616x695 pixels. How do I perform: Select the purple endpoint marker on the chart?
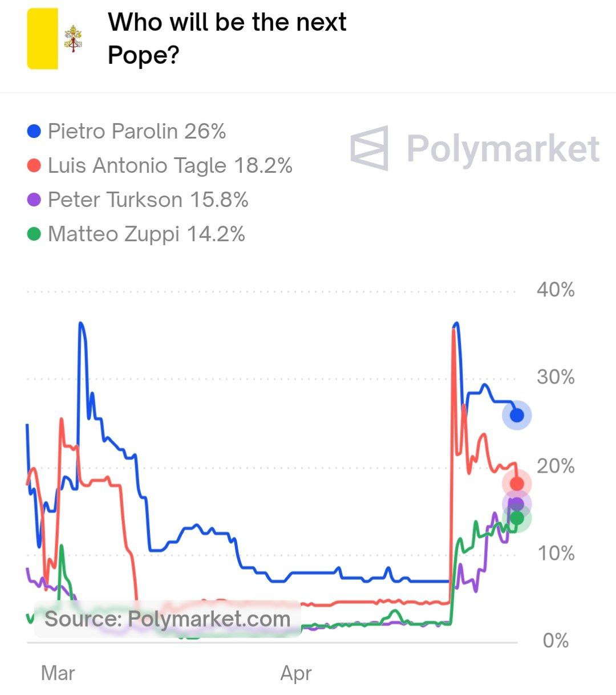tap(517, 504)
